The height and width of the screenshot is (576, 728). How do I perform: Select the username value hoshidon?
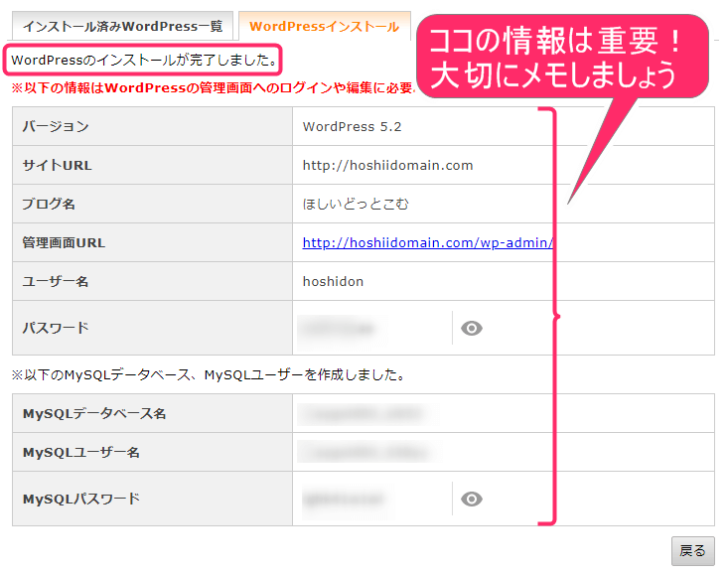tap(333, 281)
